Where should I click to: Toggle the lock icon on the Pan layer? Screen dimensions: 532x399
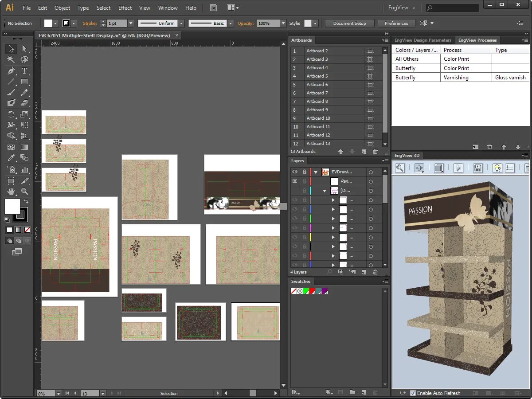pos(304,181)
